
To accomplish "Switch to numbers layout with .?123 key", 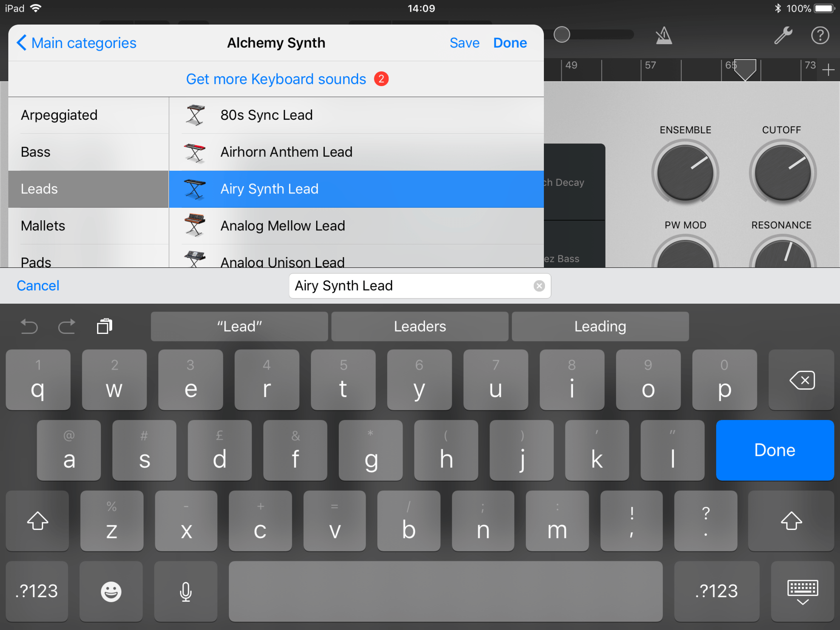I will pos(37,591).
